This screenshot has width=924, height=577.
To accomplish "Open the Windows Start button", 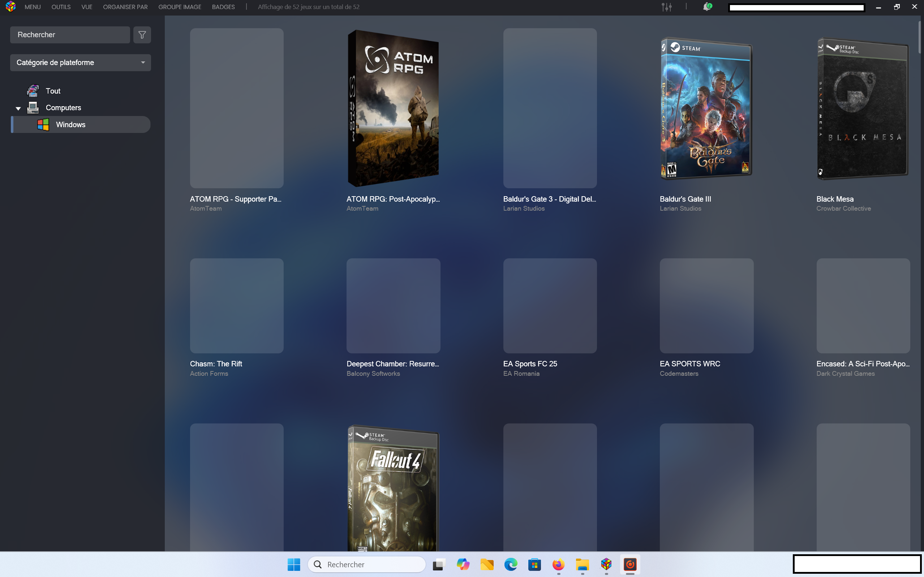I will tap(294, 564).
